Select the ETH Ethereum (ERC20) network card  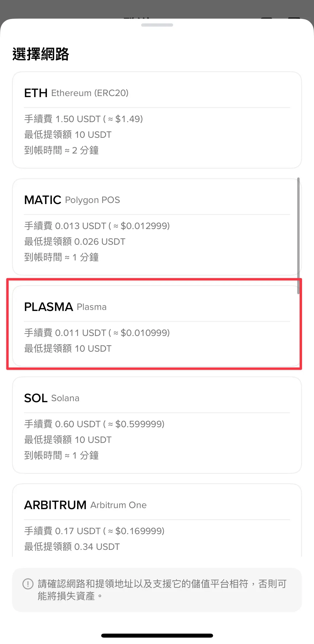157,120
